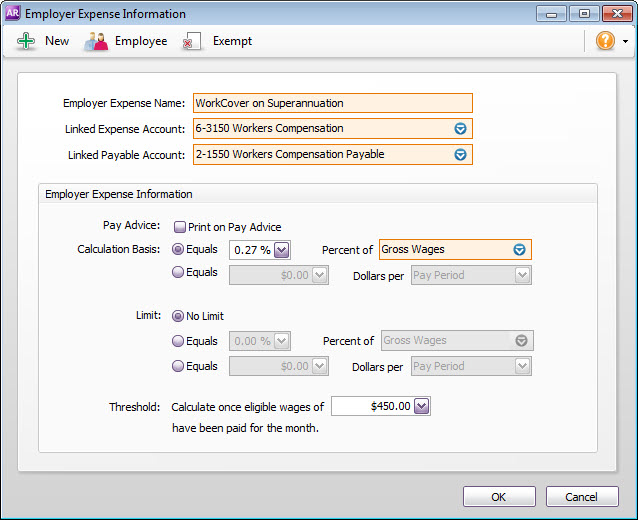The image size is (638, 520).
Task: Click the Employer Expense Name field
Action: pyautogui.click(x=332, y=103)
